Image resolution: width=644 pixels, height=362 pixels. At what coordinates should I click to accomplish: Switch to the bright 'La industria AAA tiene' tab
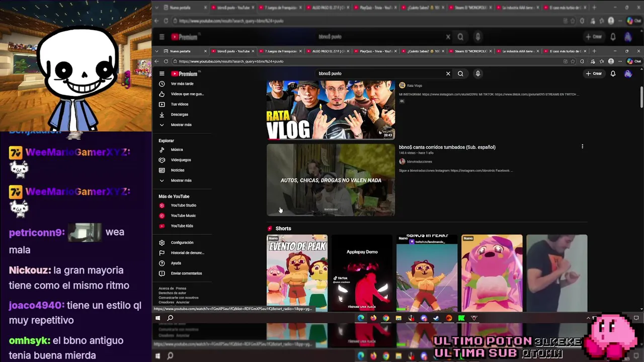click(x=518, y=51)
